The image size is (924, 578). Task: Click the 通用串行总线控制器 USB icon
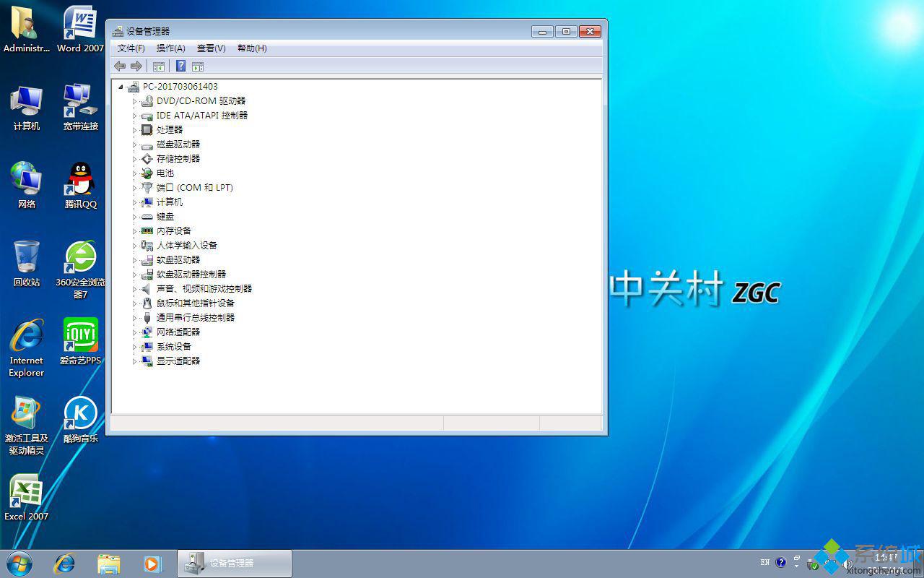[147, 317]
